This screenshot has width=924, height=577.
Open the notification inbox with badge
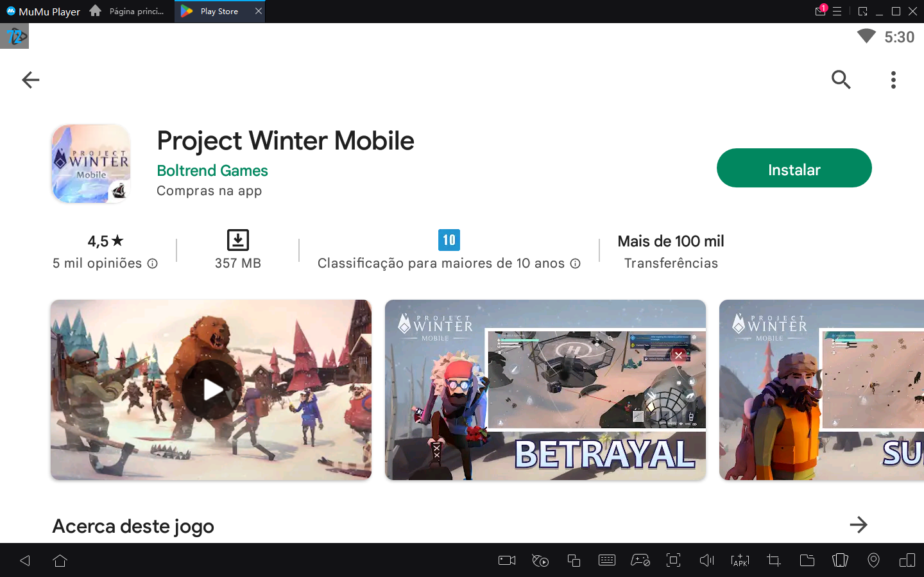[820, 11]
